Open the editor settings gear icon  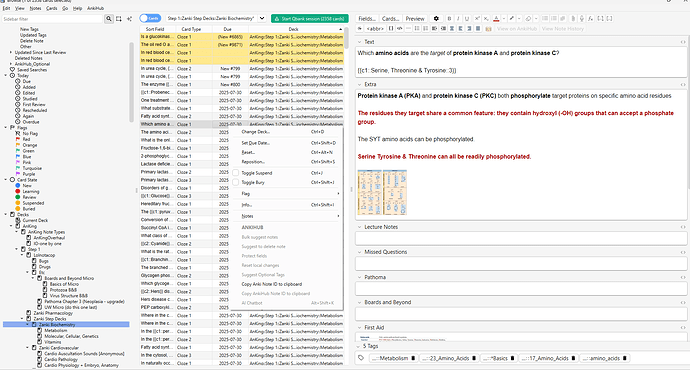click(x=436, y=18)
